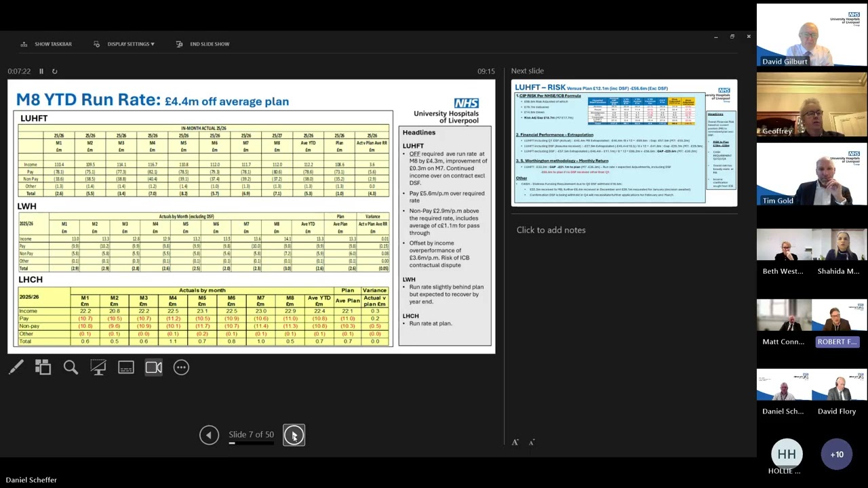Screen dimensions: 868x488
Task: Select Matt Conn's video tile
Action: tap(784, 323)
